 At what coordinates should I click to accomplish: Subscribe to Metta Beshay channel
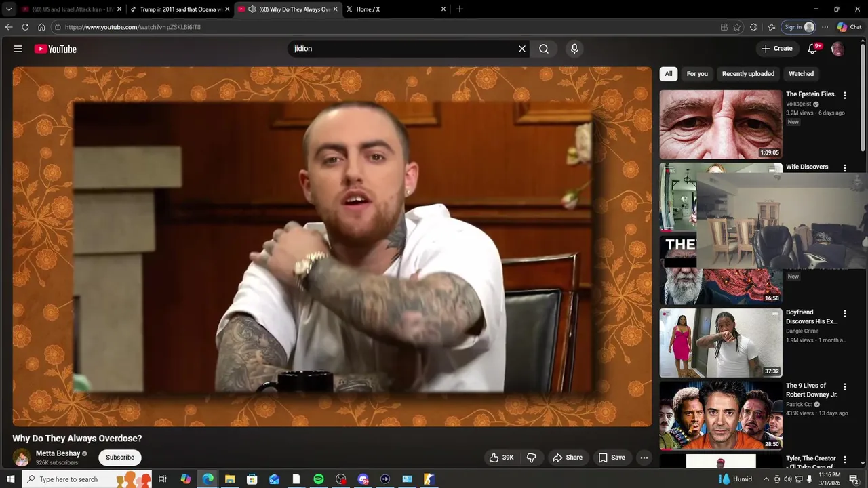120,457
